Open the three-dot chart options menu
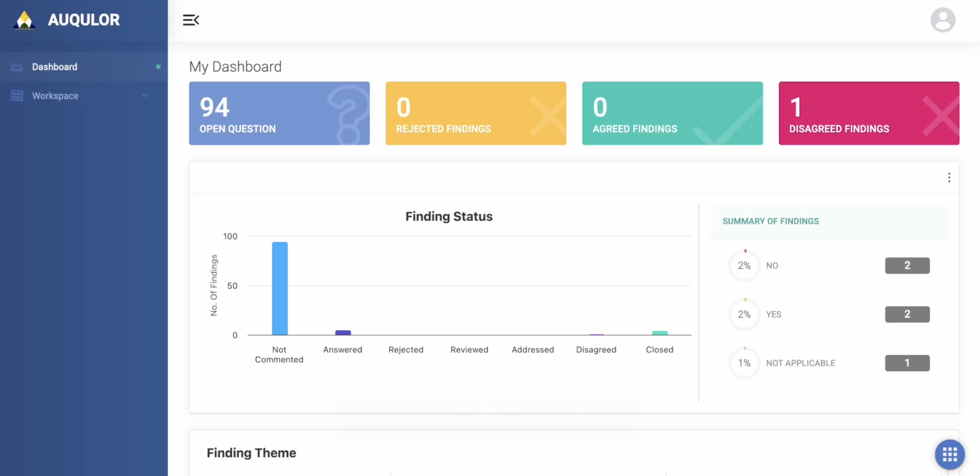980x476 pixels. point(949,177)
